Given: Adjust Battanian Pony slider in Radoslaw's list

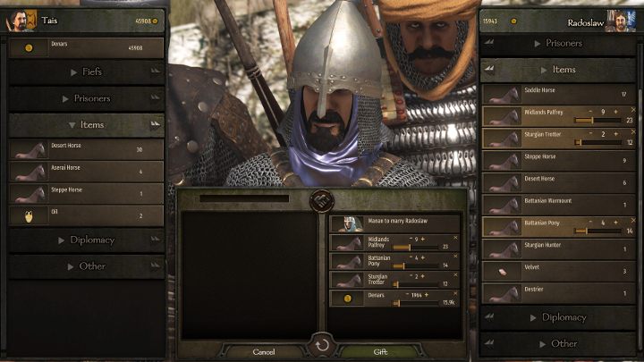Looking at the screenshot, I should click(597, 232).
